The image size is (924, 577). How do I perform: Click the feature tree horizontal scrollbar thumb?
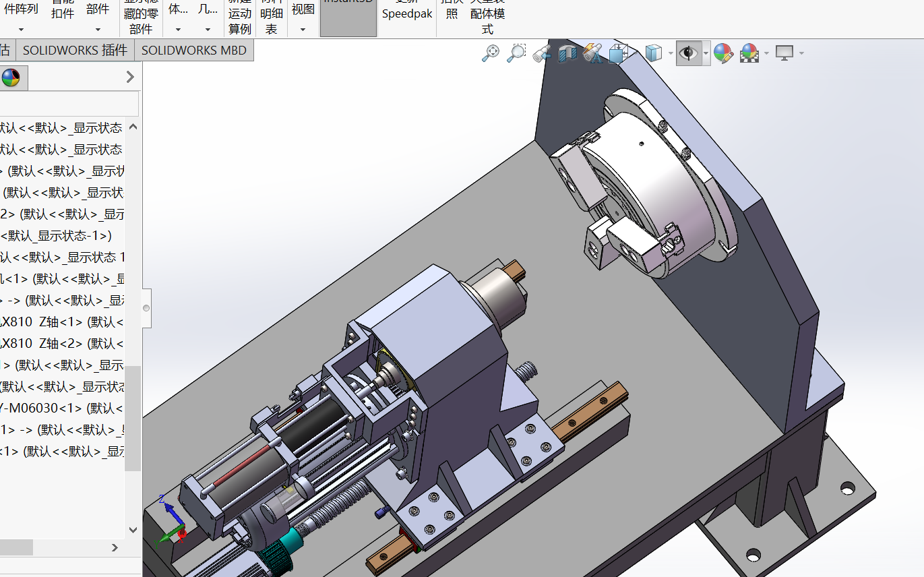point(16,547)
